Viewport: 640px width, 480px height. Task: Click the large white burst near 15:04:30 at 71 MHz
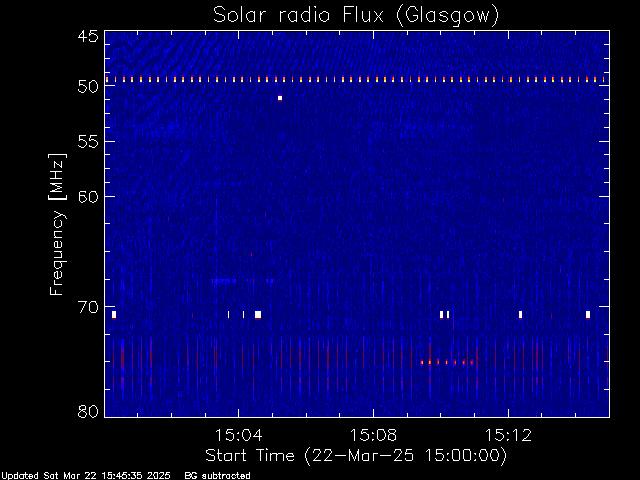[258, 314]
